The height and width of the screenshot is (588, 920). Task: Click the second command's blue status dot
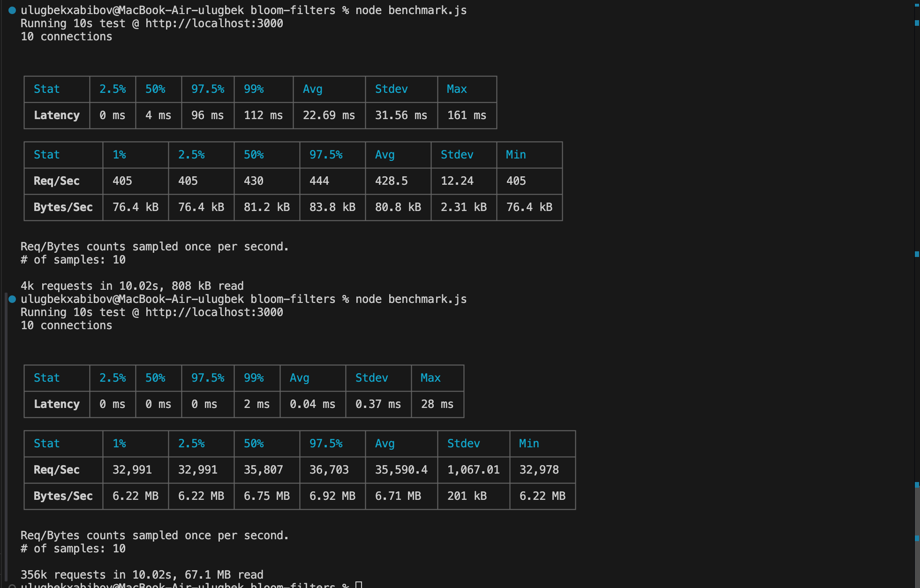coord(12,299)
